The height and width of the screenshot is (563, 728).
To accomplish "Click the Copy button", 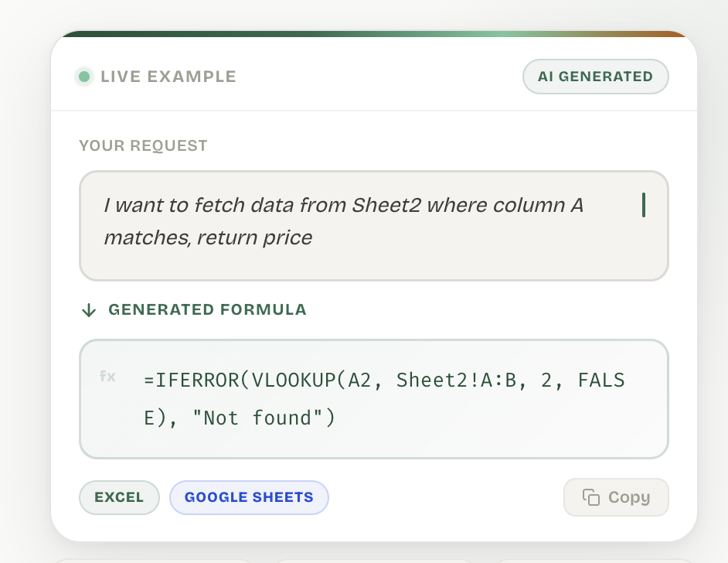I will pos(616,497).
